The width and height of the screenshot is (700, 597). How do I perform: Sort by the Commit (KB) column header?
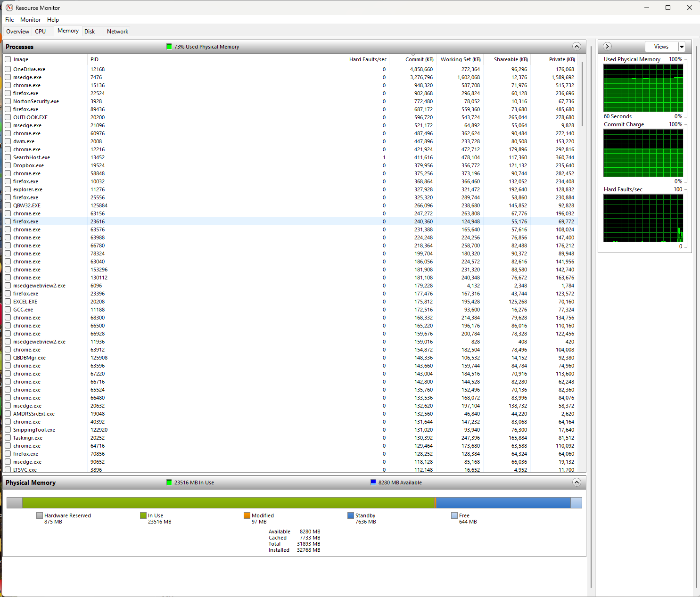coord(413,59)
